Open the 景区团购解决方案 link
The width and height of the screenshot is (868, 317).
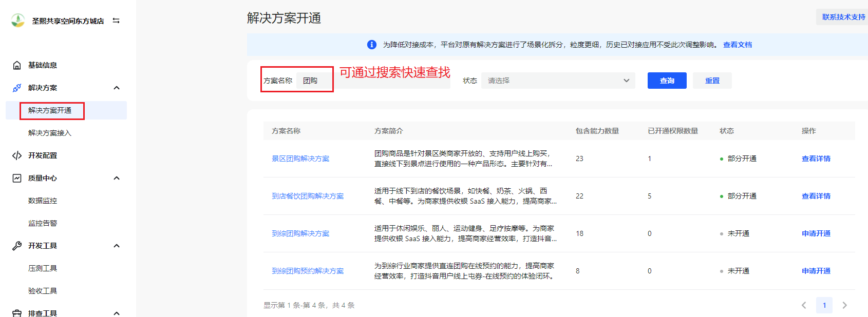(300, 158)
